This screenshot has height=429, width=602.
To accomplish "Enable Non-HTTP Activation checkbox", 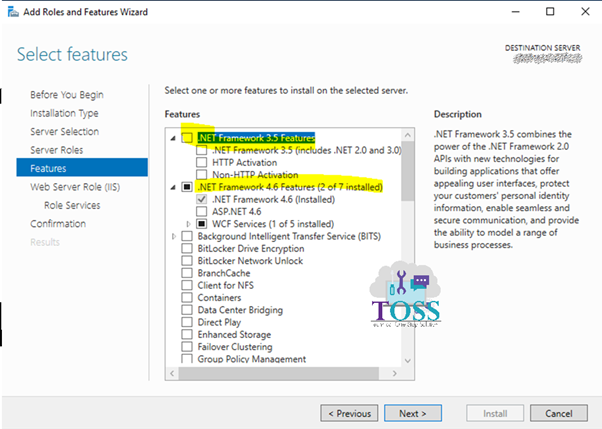I will click(x=202, y=174).
